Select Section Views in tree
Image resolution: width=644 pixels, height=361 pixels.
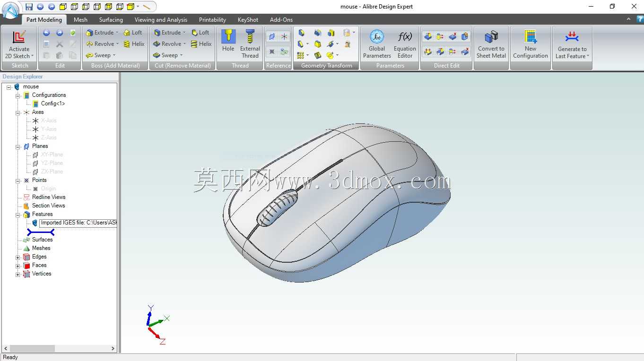click(x=48, y=206)
